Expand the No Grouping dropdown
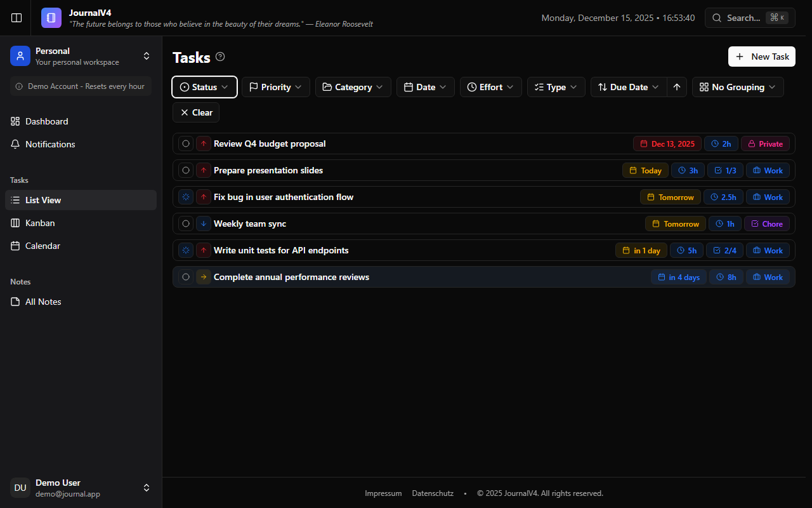 [738, 87]
